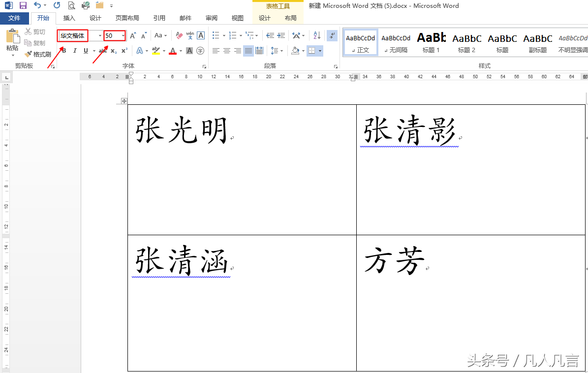
Task: Click the Enclose Characters (字) icon
Action: click(200, 51)
